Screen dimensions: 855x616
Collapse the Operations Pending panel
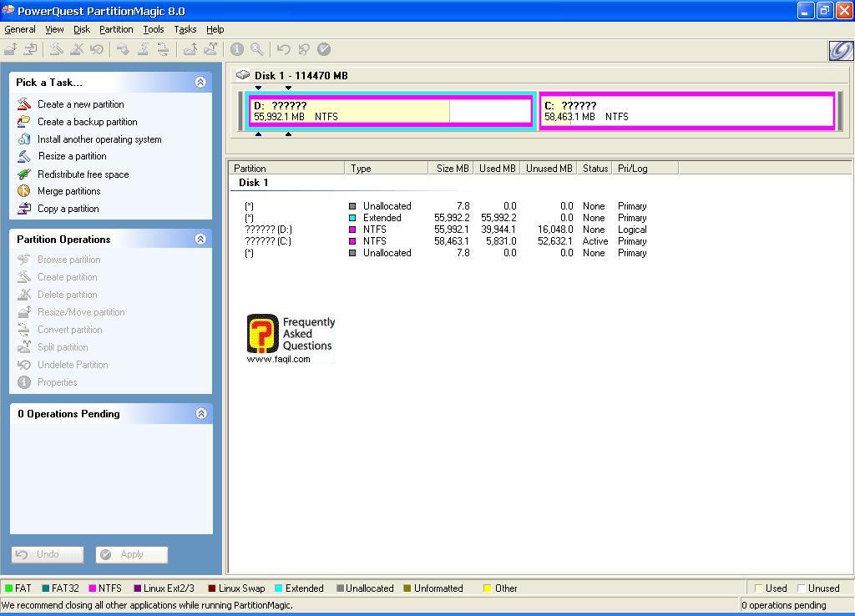point(200,414)
